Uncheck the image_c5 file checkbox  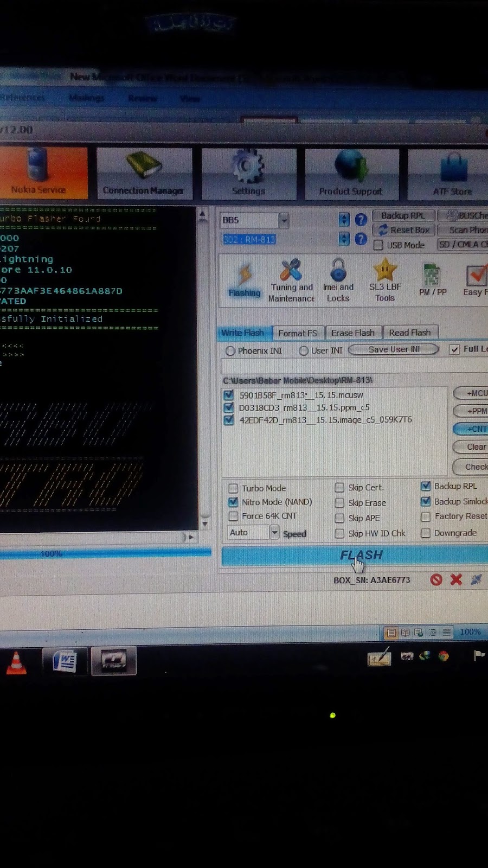(229, 420)
